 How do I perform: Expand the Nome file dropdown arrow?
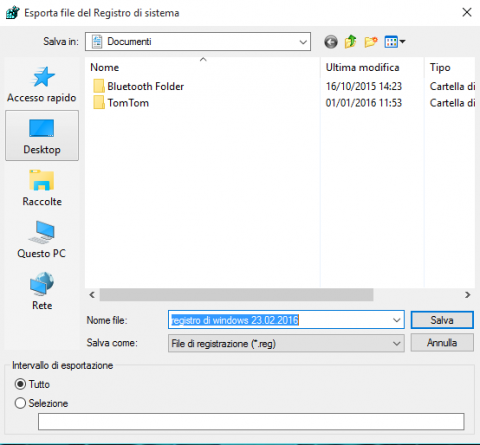[396, 320]
